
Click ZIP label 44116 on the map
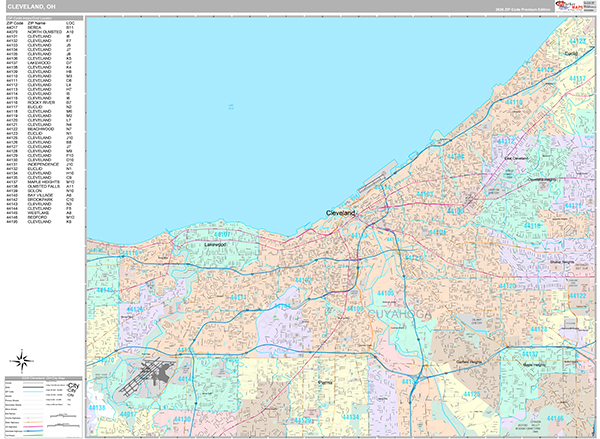129,253
